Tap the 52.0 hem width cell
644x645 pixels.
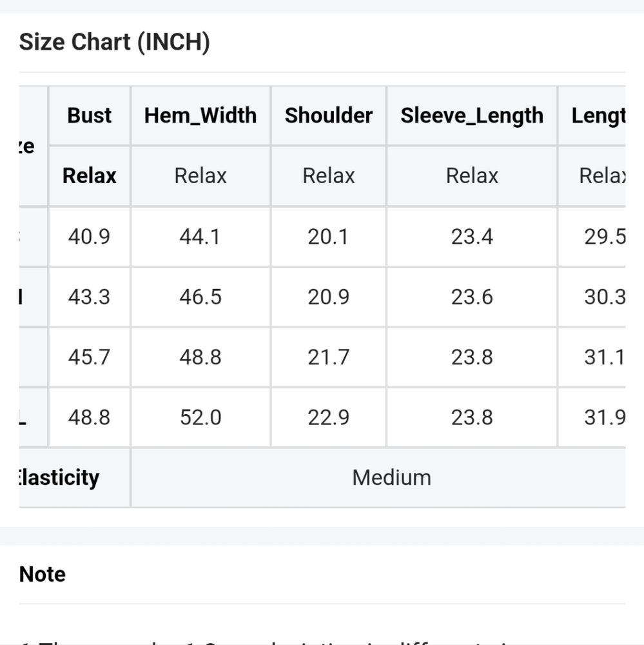pos(200,417)
